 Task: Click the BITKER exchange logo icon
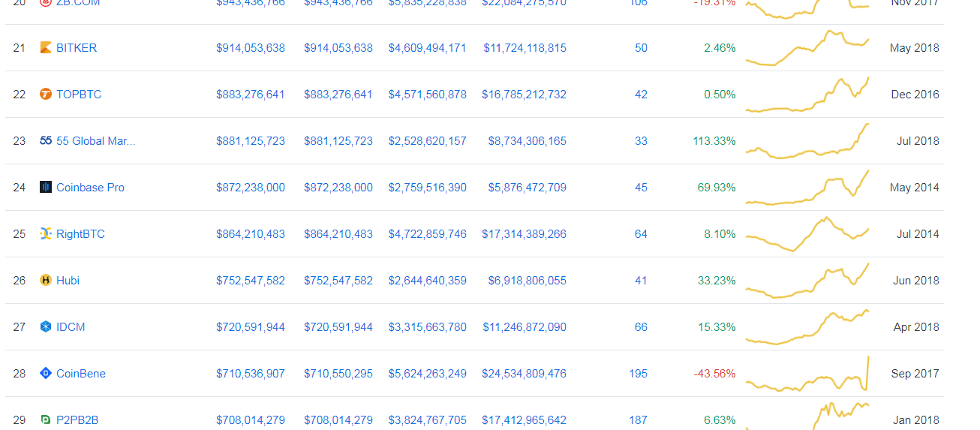pos(45,48)
